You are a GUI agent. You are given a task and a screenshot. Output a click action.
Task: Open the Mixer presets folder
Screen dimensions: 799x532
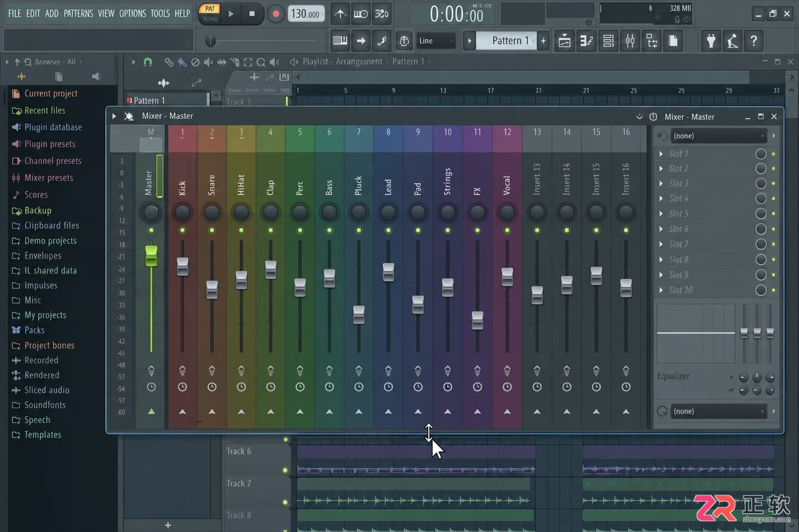[48, 177]
